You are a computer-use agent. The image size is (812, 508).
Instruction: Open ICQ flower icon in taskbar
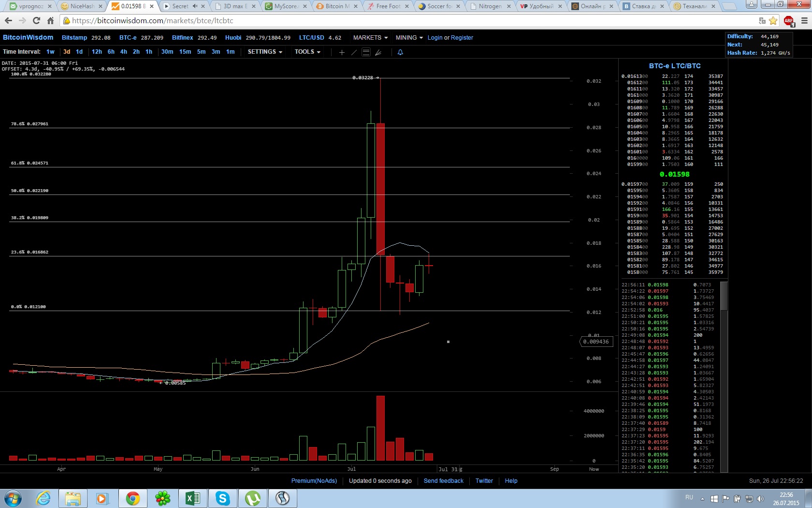pos(163,498)
